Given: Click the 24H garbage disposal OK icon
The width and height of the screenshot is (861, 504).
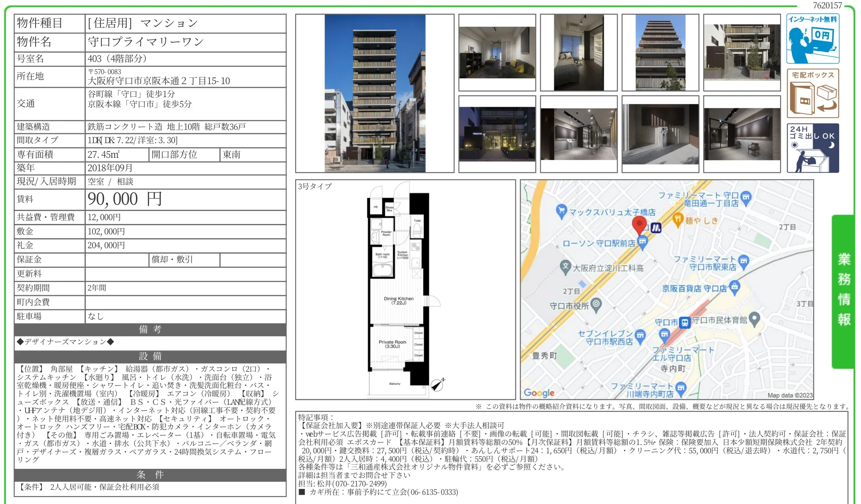Looking at the screenshot, I should pyautogui.click(x=812, y=148).
